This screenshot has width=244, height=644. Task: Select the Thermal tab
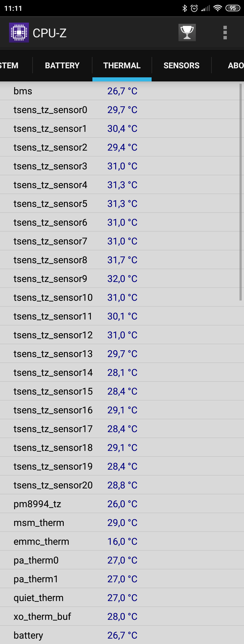click(x=122, y=66)
